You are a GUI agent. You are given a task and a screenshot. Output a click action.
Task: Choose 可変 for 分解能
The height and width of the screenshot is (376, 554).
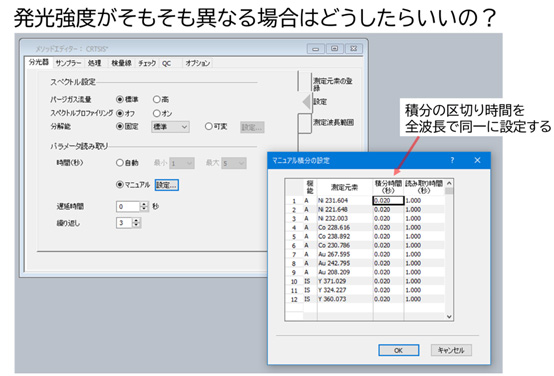[x=208, y=127]
